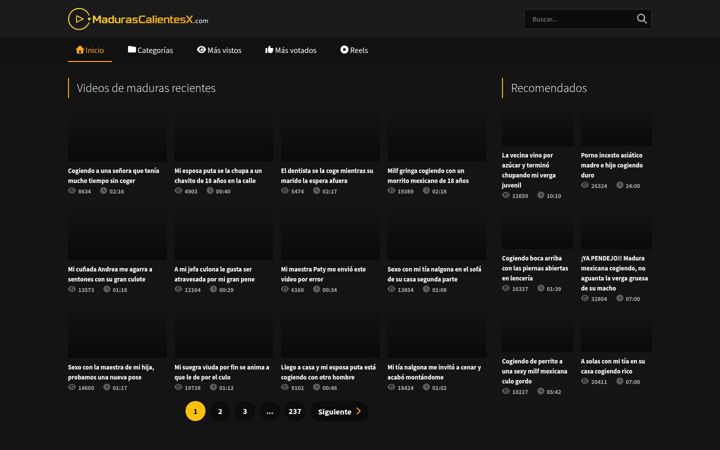Open thumbnail above the 18424 views video

click(437, 333)
